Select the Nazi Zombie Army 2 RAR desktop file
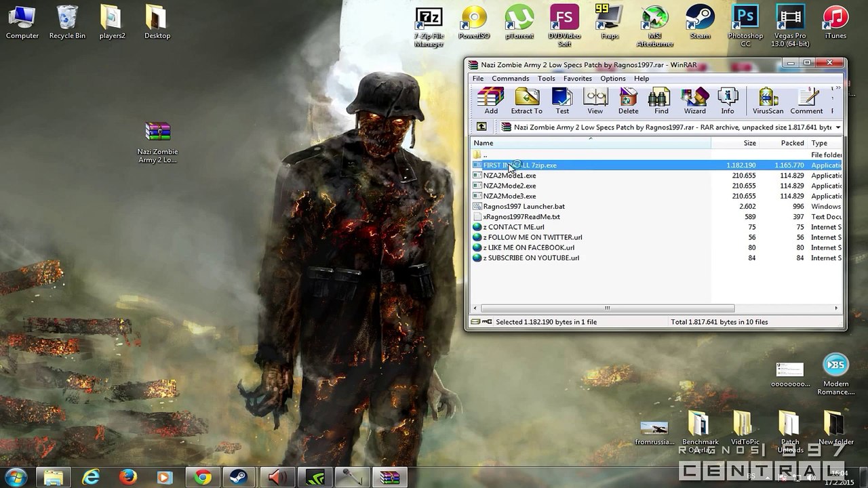The width and height of the screenshot is (868, 488). pyautogui.click(x=157, y=142)
